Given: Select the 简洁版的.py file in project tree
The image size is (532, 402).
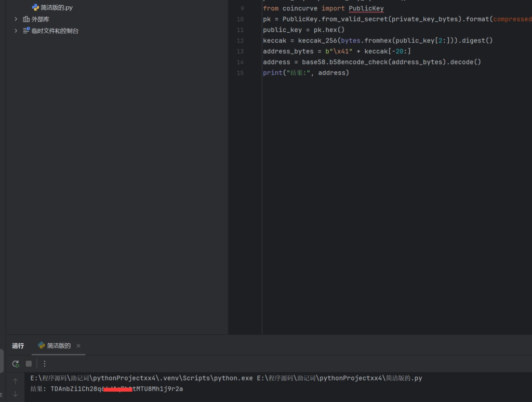Looking at the screenshot, I should pos(56,7).
